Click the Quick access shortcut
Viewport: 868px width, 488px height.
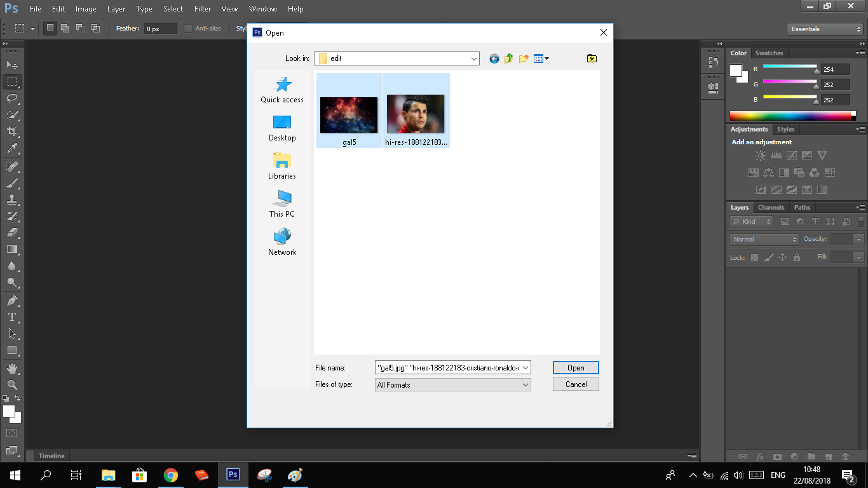pos(282,90)
